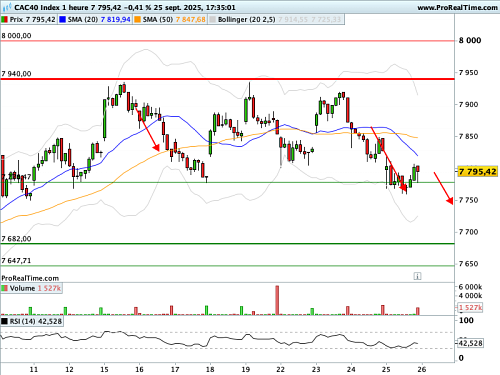Click the 6 000k volume axis label
The height and width of the screenshot is (375, 500).
tap(470, 287)
